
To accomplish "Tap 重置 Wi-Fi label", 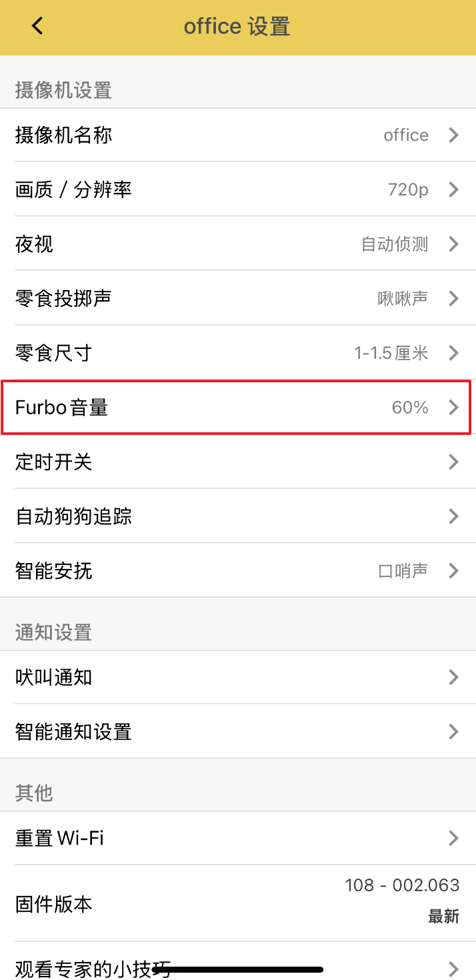I will tap(59, 838).
